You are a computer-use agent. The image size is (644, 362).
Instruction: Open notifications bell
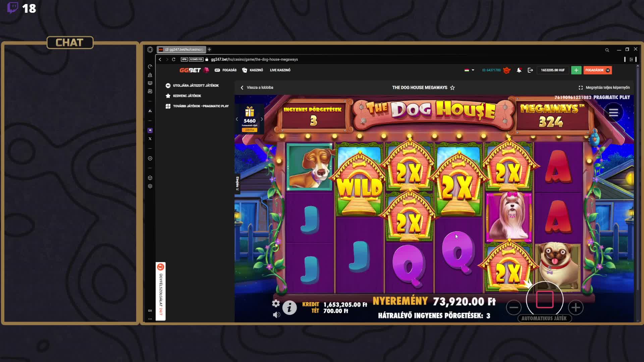coord(519,70)
